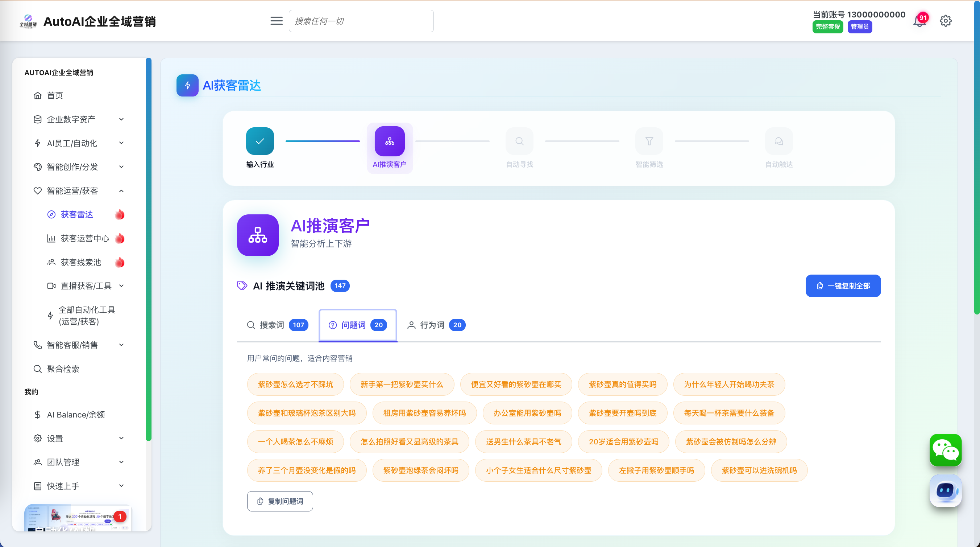Open the green WeChat floating icon

pos(945,450)
